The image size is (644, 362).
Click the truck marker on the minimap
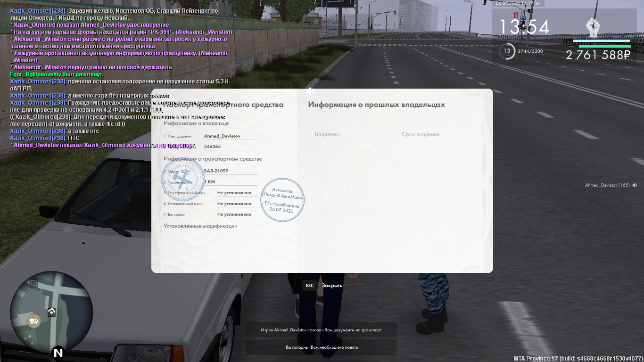pyautogui.click(x=34, y=321)
